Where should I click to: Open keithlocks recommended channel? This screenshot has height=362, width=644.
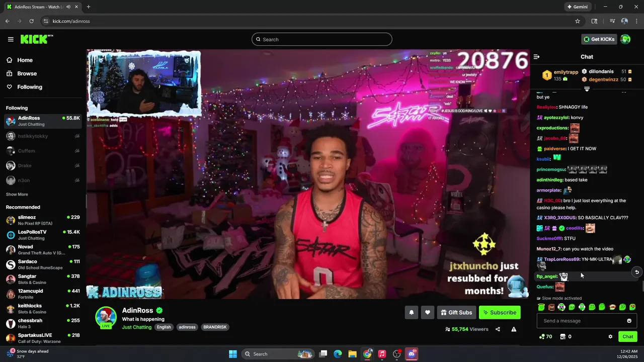pos(43,309)
